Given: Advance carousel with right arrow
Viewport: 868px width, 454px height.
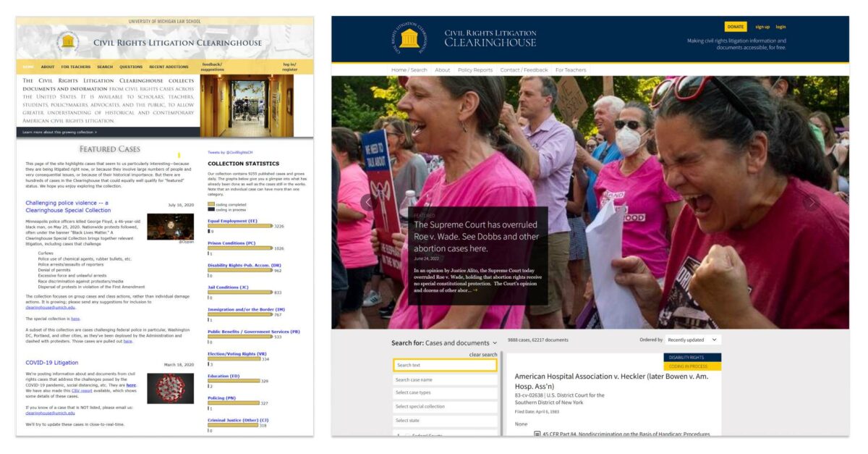Looking at the screenshot, I should (x=812, y=203).
